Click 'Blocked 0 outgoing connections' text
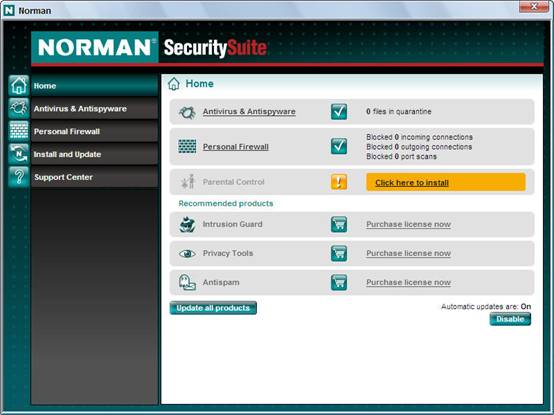Image resolution: width=554 pixels, height=415 pixels. [x=419, y=147]
